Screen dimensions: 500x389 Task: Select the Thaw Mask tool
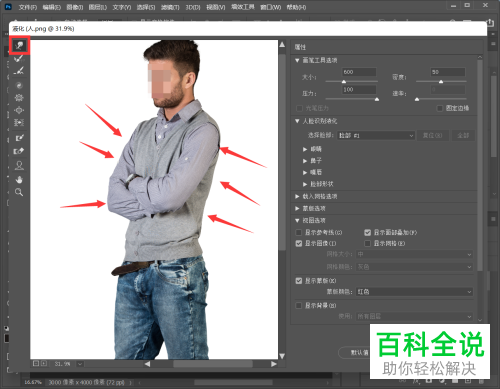[x=19, y=151]
